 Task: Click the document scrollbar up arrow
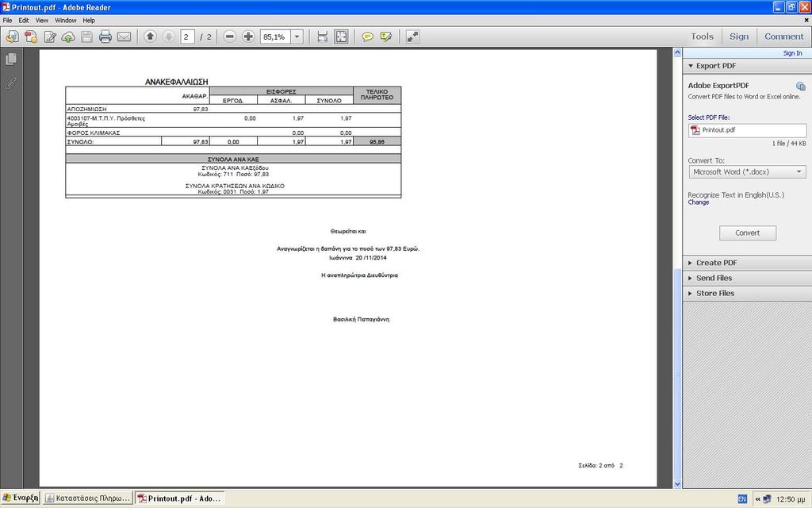(677, 53)
